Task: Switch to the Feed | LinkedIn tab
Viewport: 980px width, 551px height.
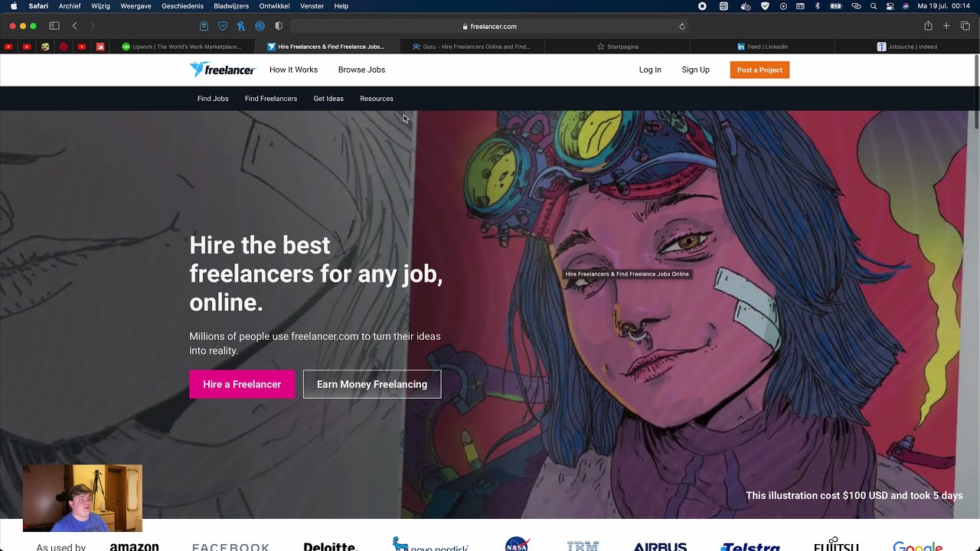Action: tap(763, 47)
